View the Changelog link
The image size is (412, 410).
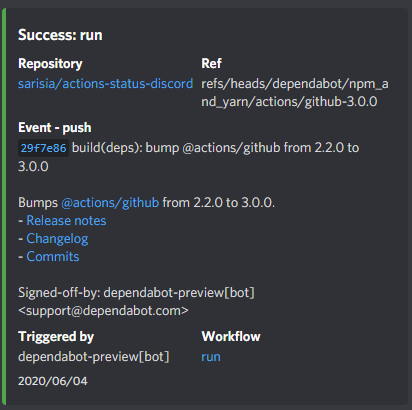(57, 239)
